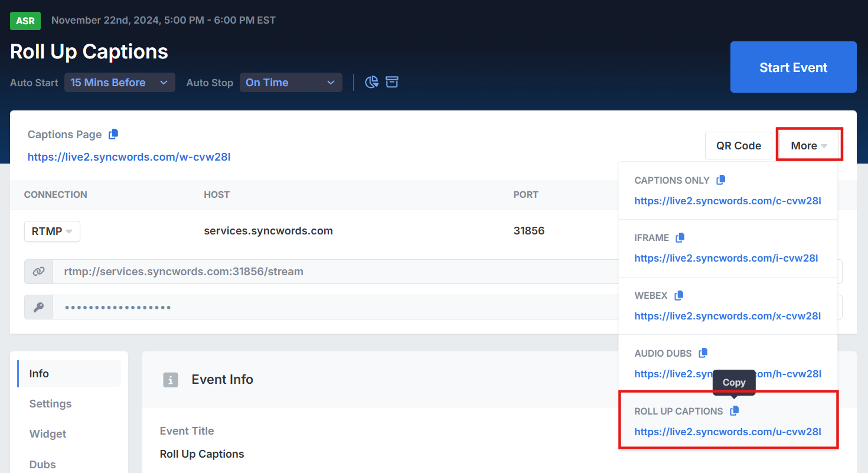Open the c-cvw28l captions only link
The width and height of the screenshot is (868, 473).
pyautogui.click(x=727, y=201)
